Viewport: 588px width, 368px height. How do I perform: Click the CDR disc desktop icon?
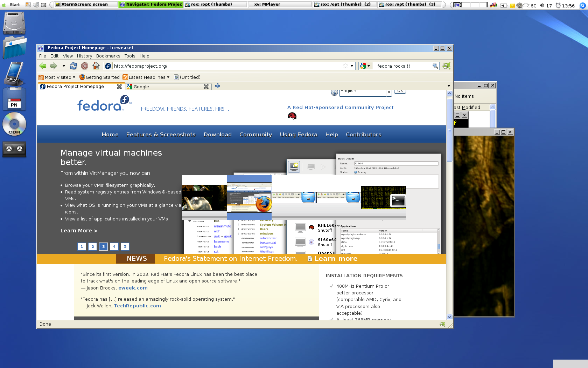click(14, 124)
